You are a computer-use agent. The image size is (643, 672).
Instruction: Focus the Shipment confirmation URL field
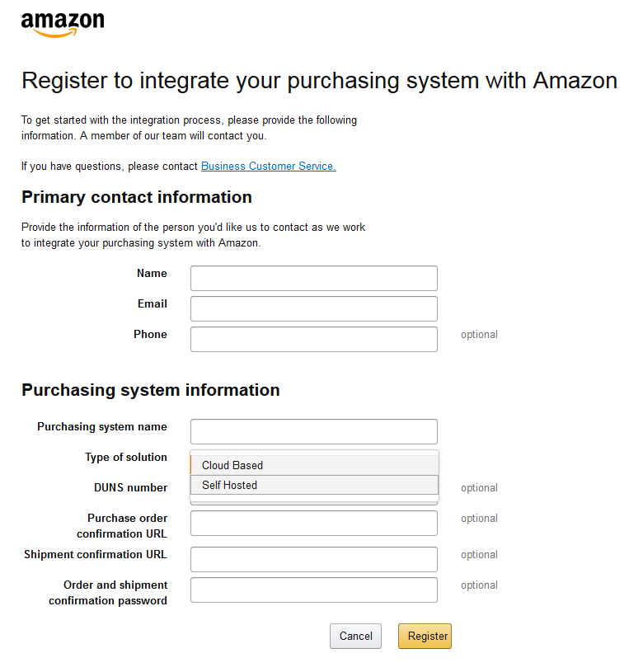(x=313, y=559)
